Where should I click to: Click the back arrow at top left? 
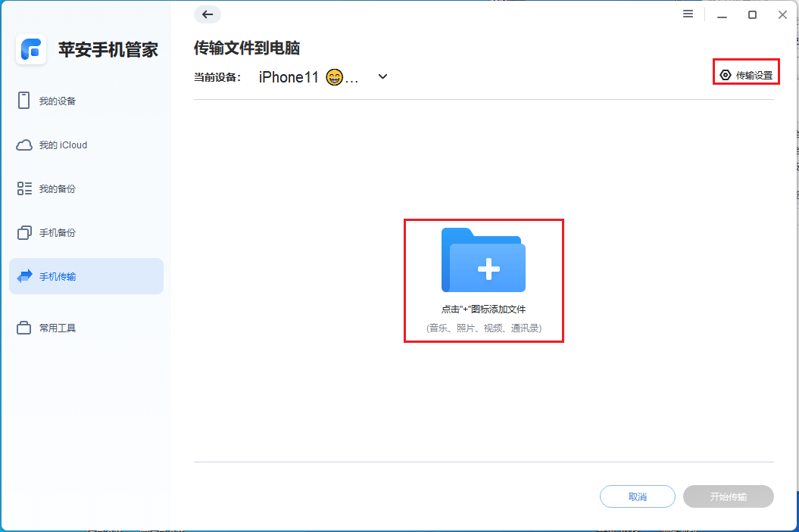[207, 14]
